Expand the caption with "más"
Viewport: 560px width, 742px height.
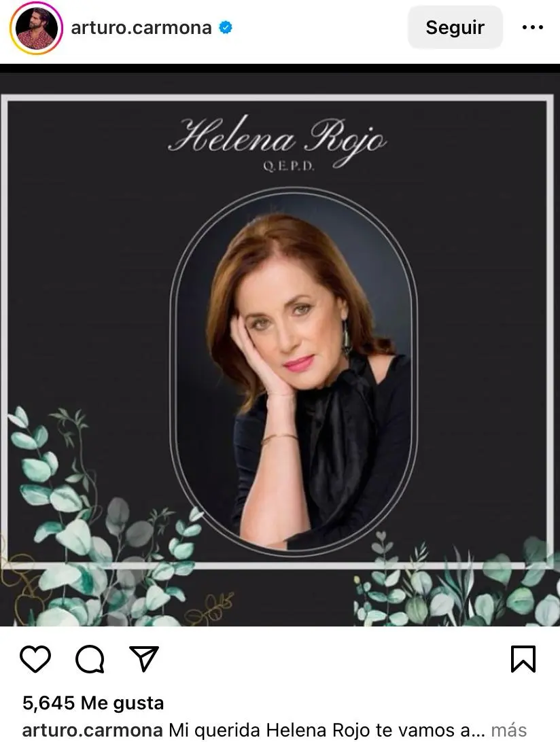click(508, 730)
